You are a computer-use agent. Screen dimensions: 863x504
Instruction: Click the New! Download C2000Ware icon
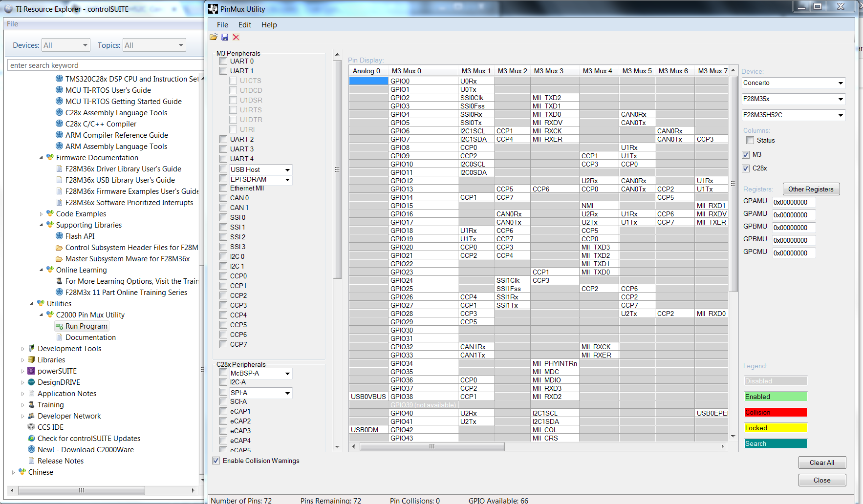click(x=31, y=449)
